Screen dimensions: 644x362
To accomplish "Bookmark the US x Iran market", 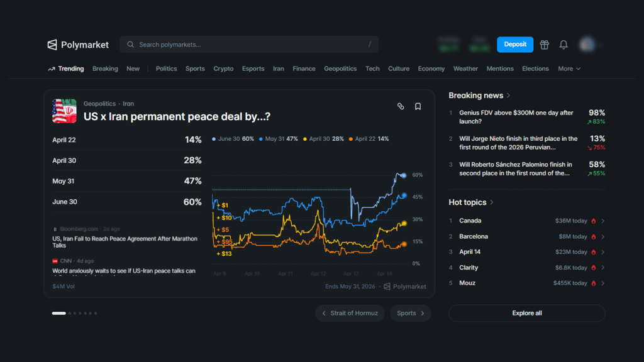I will [418, 106].
